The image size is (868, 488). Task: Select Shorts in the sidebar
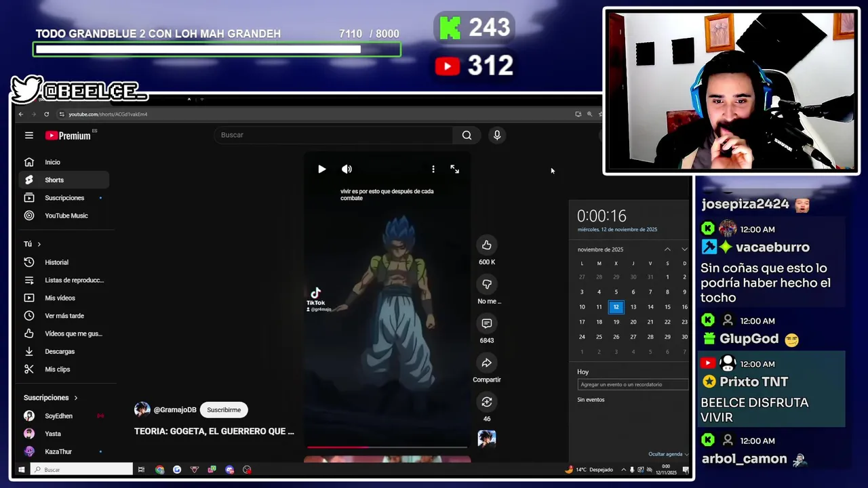64,180
